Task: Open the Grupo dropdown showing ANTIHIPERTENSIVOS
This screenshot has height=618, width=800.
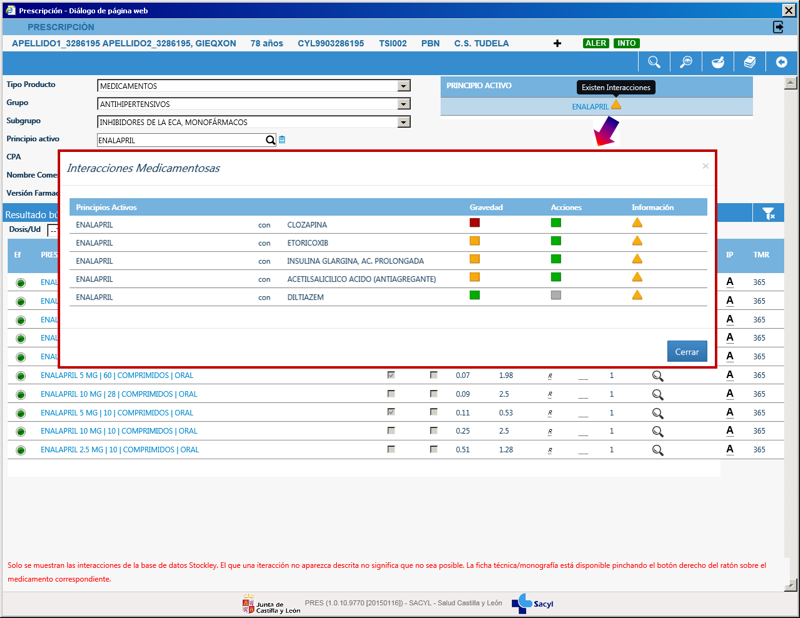Action: point(404,104)
